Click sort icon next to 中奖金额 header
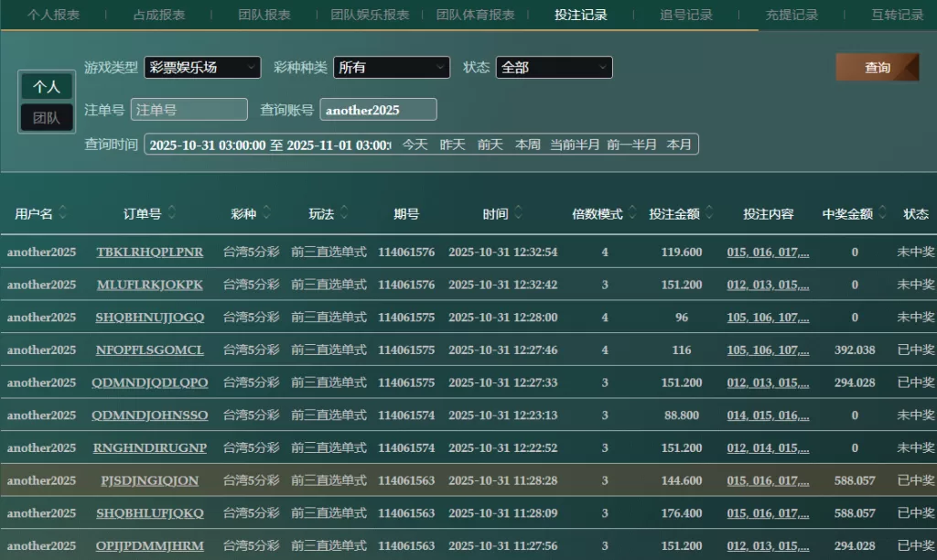 882,213
